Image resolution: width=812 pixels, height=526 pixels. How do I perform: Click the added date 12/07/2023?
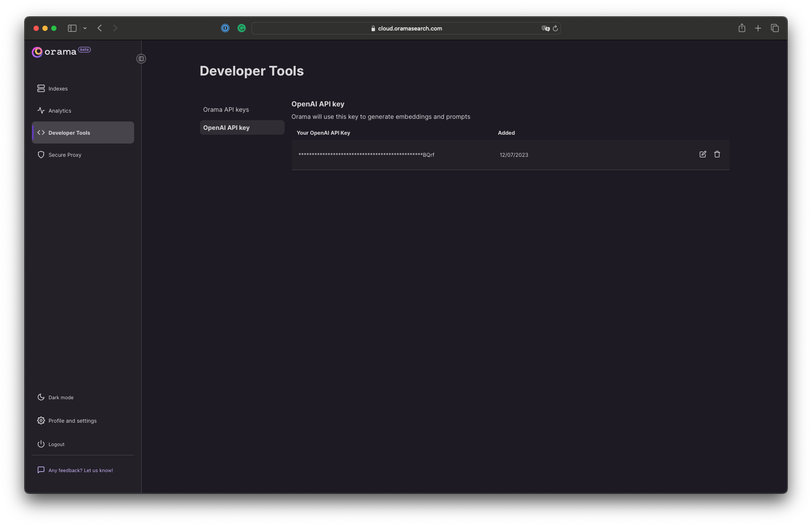(514, 155)
